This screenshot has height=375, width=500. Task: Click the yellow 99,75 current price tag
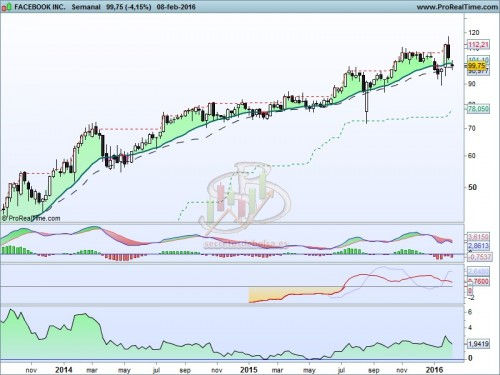477,66
